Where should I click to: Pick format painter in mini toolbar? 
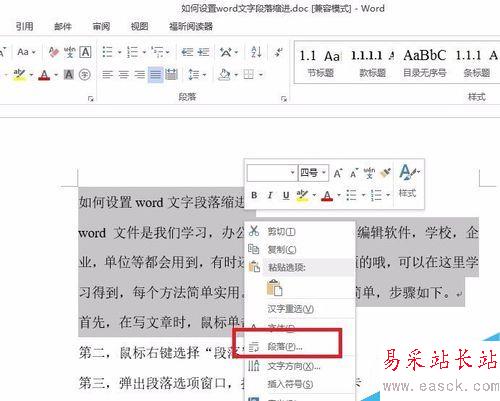tap(385, 173)
